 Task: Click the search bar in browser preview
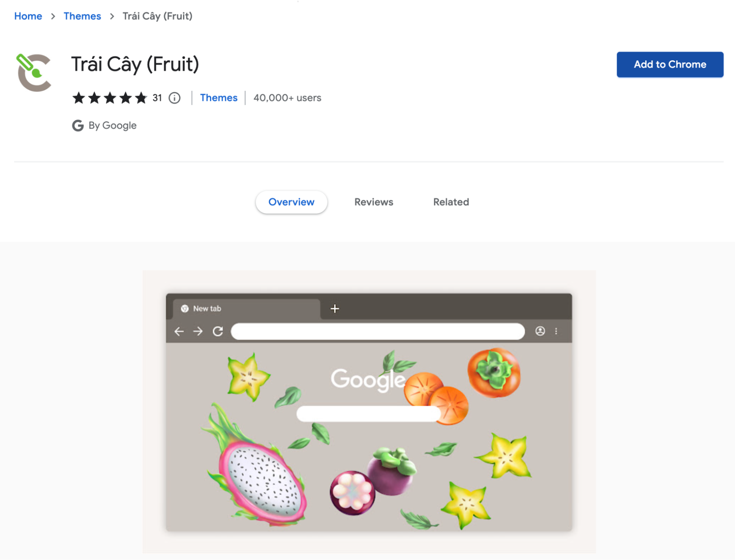pos(379,331)
